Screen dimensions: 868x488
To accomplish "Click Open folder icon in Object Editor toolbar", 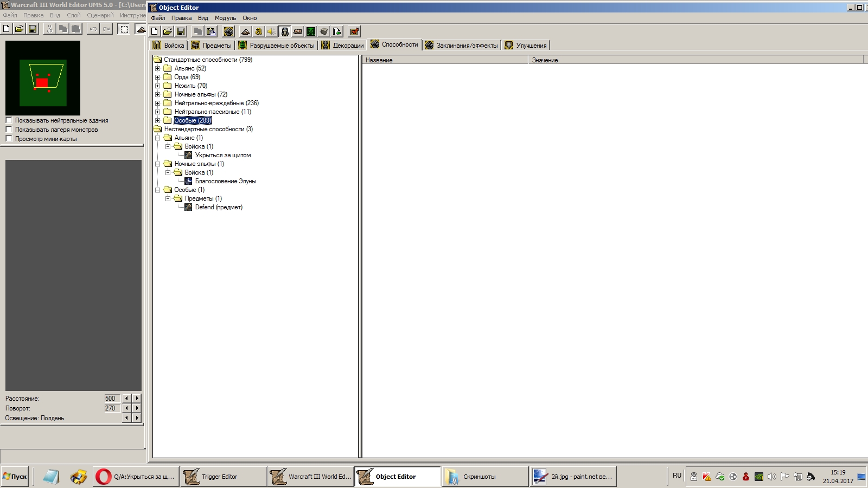I will pyautogui.click(x=168, y=31).
